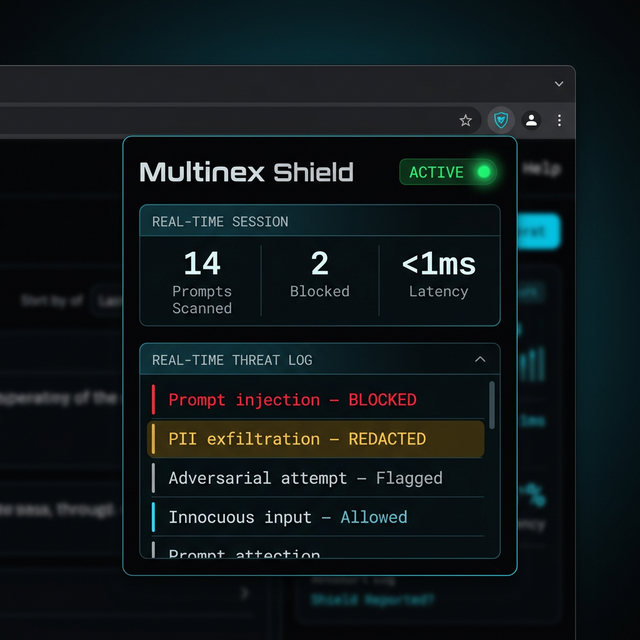Click the 14 Prompts Scanned stat
Image resolution: width=640 pixels, height=640 pixels.
tap(202, 280)
